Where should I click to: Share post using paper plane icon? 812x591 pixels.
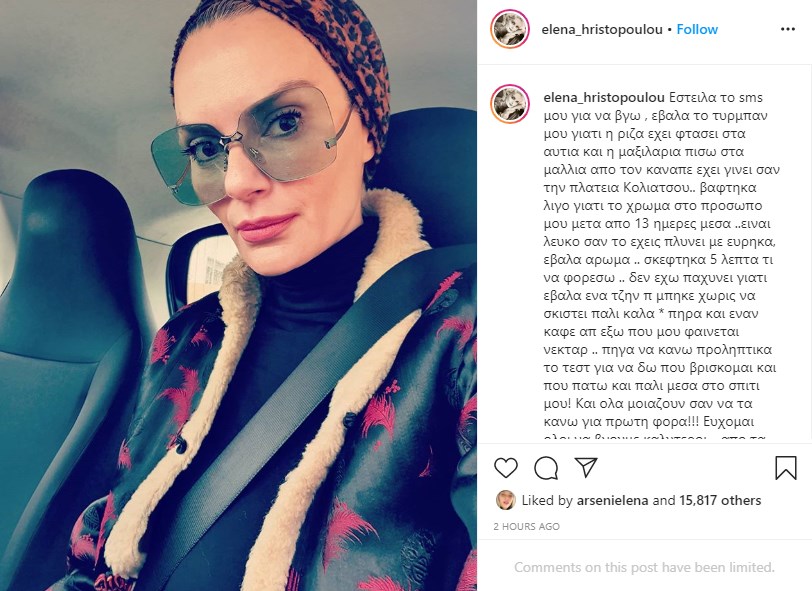(586, 467)
